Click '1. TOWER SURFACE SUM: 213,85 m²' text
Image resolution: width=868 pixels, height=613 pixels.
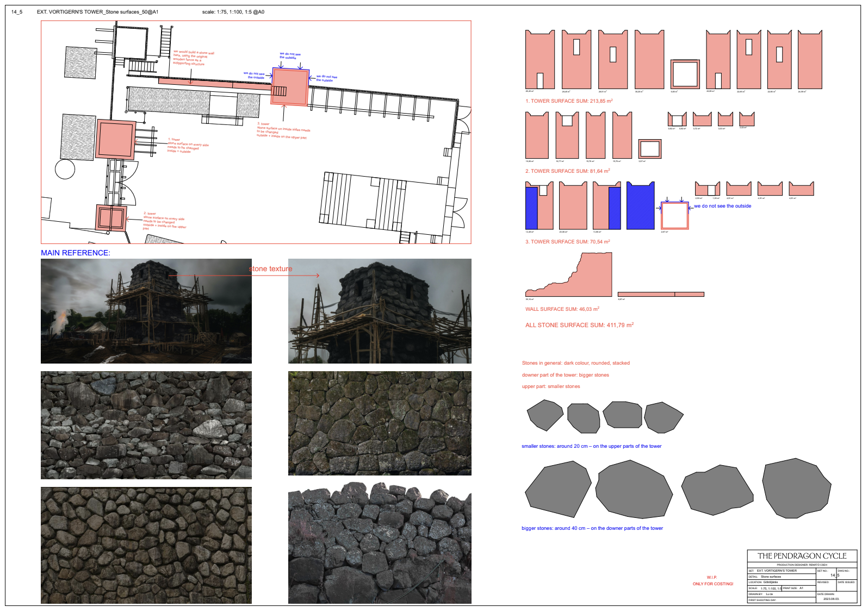pyautogui.click(x=569, y=101)
